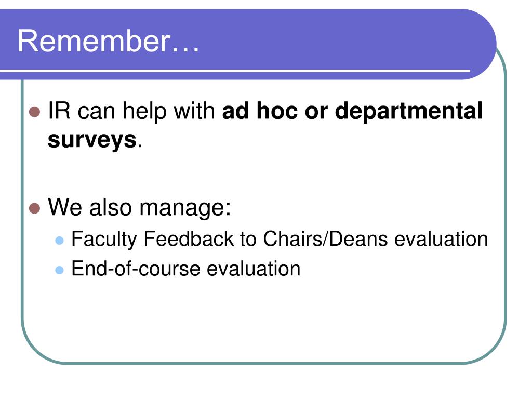Click the empty area inside slide body
Viewport: 532px width, 399px height.
click(264, 322)
